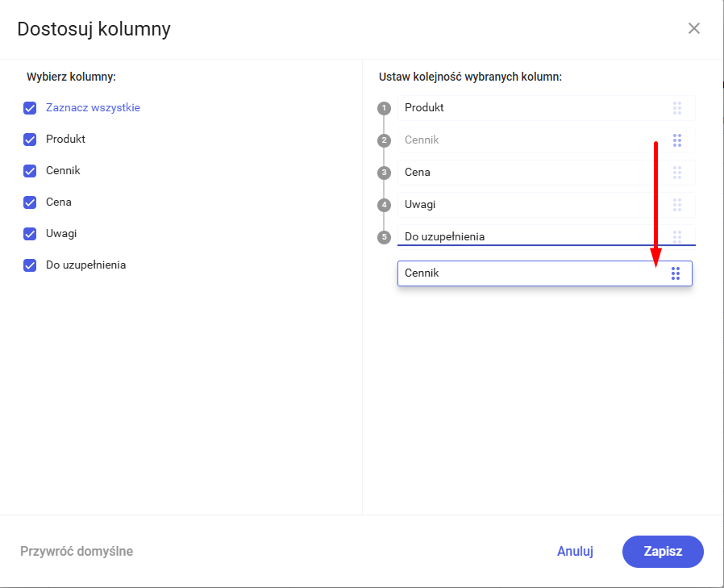Viewport: 724px width, 588px height.
Task: Click Przywróć domyślne to restore defaults
Action: [77, 552]
